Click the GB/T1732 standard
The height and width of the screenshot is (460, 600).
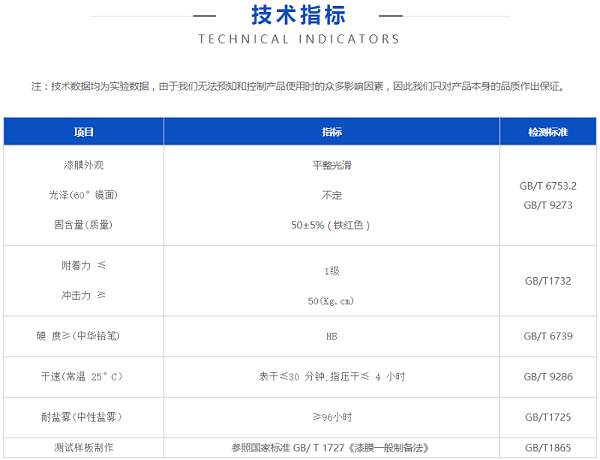pos(548,281)
